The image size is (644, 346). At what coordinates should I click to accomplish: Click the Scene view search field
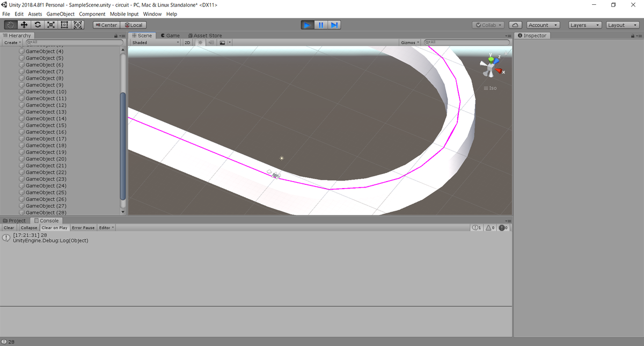pyautogui.click(x=466, y=42)
